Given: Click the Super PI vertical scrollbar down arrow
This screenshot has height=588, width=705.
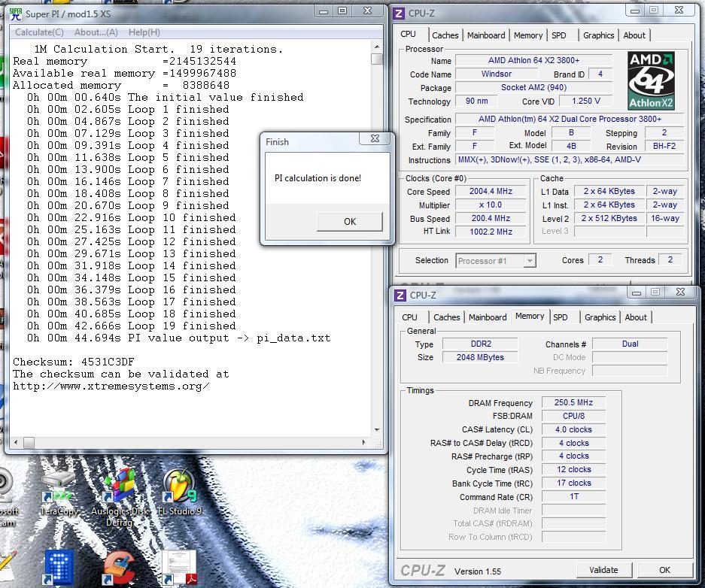Looking at the screenshot, I should click(x=377, y=430).
